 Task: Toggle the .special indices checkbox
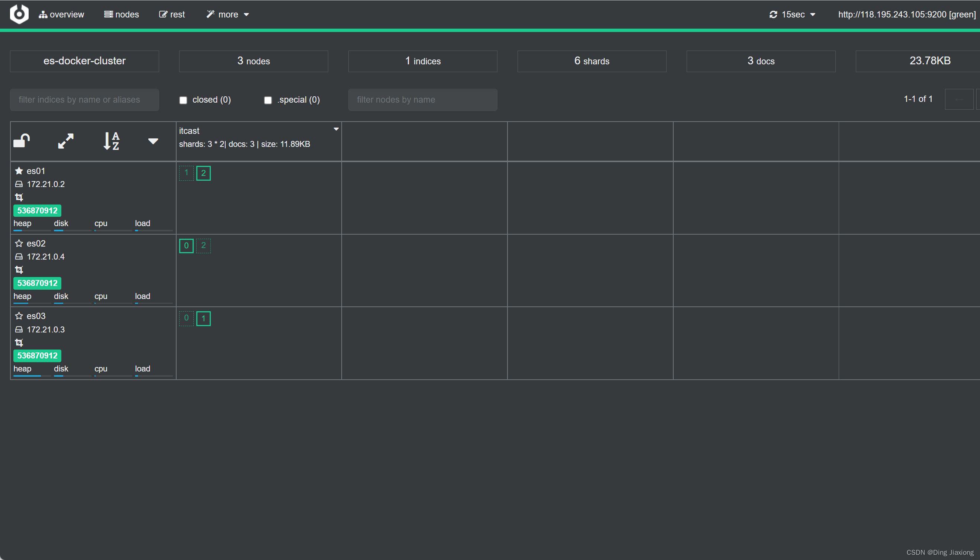[267, 100]
